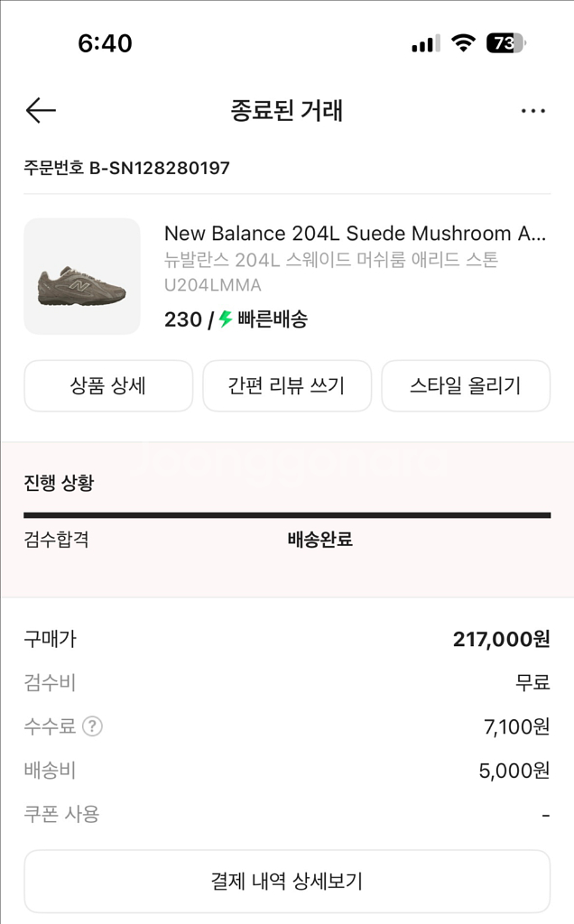
Task: Tap the cellular signal bars icon
Action: (425, 43)
